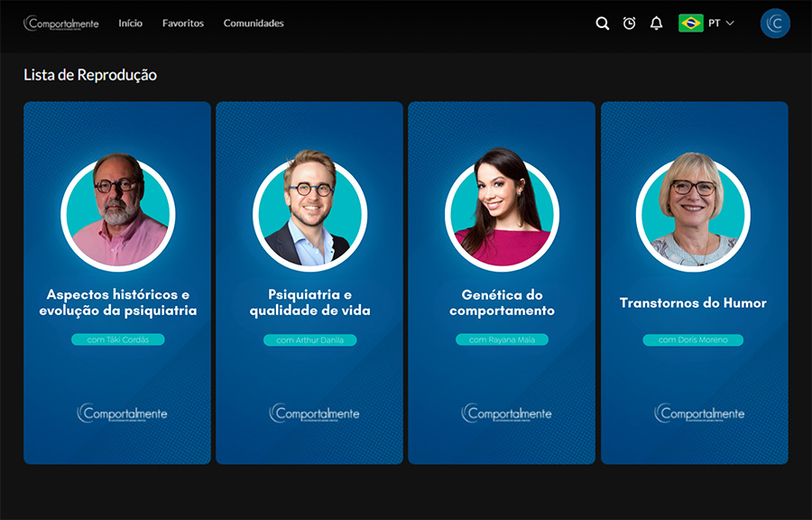Open notifications bell icon
Viewport: 812px width, 520px height.
[x=656, y=23]
